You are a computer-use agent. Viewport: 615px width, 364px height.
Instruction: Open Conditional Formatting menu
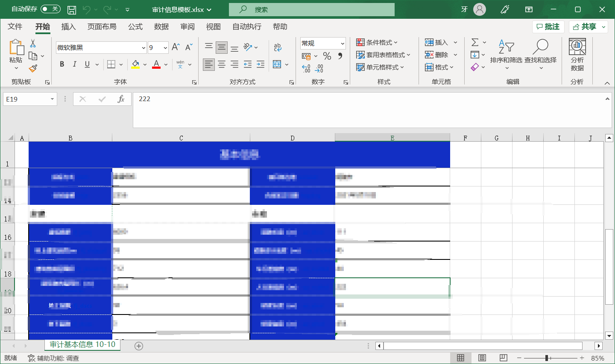click(x=377, y=42)
